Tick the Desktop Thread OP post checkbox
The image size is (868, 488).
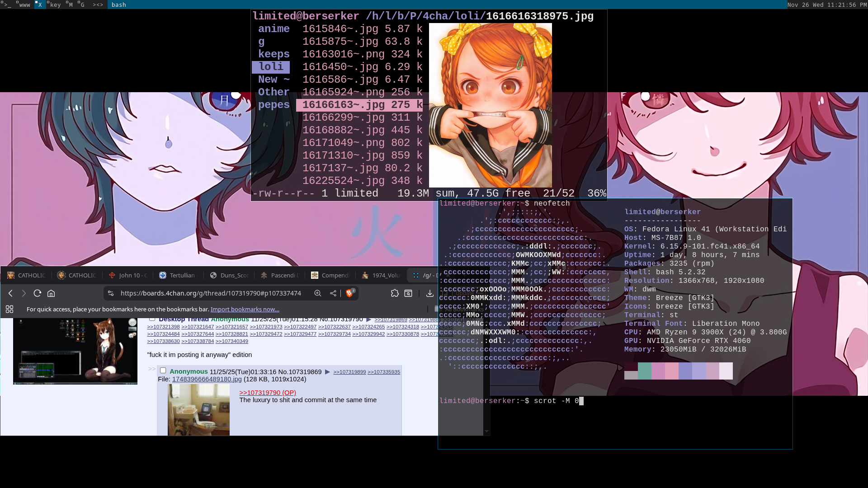click(152, 319)
